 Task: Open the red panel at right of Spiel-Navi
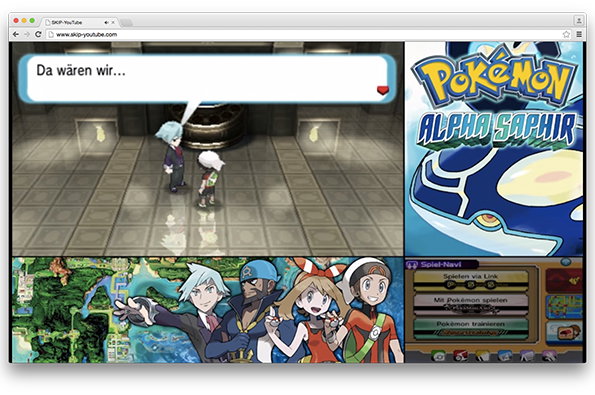tap(564, 280)
